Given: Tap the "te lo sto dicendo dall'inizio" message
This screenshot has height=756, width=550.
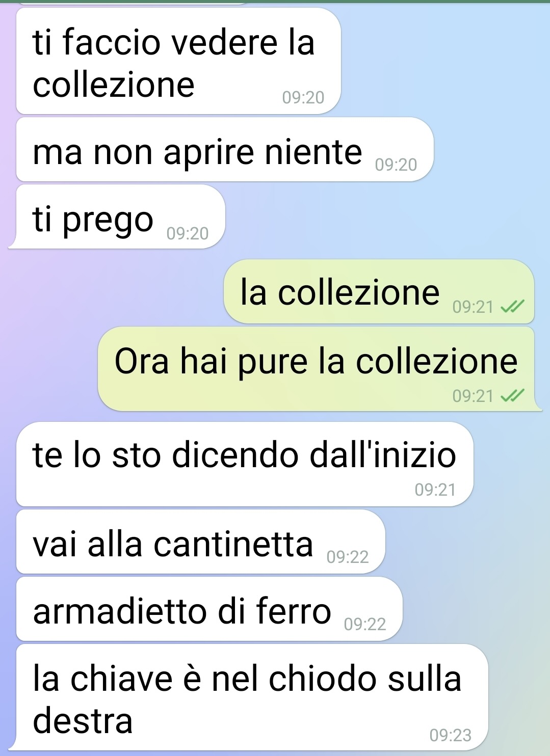Looking at the screenshot, I should click(x=245, y=464).
